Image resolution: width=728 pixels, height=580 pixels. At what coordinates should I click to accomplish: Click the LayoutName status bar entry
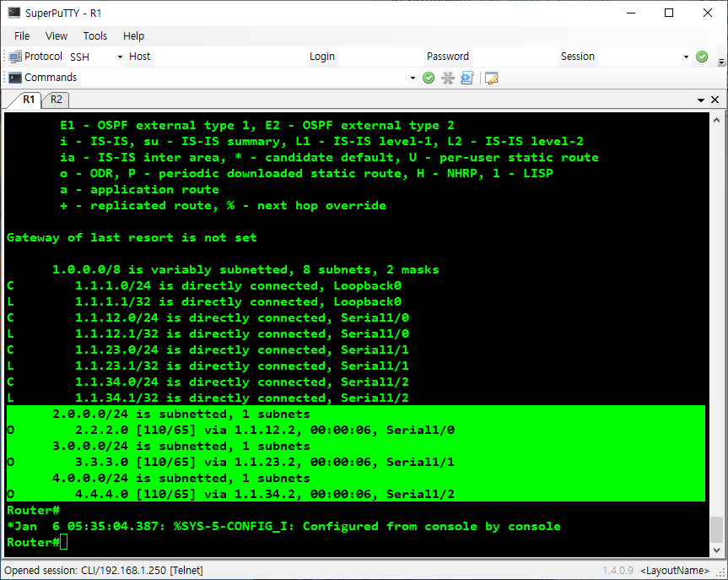(x=675, y=570)
